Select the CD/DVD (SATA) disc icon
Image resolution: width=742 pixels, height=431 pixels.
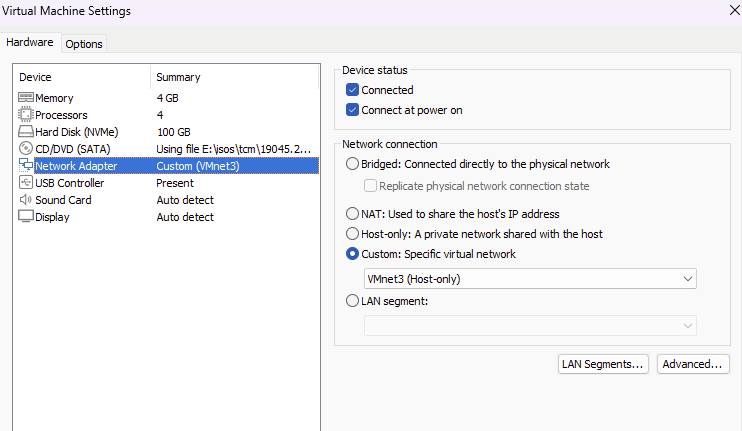(26, 149)
